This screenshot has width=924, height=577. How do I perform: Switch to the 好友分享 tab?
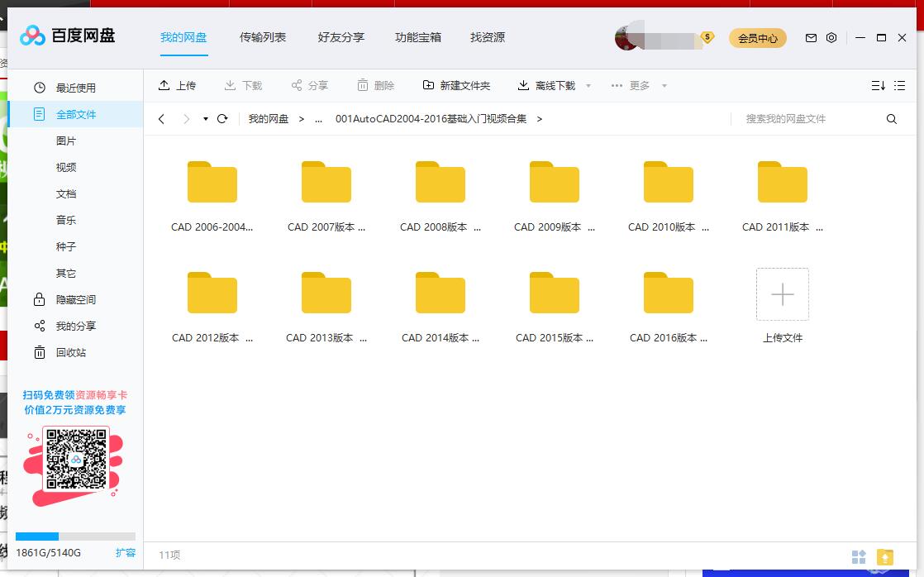click(341, 38)
